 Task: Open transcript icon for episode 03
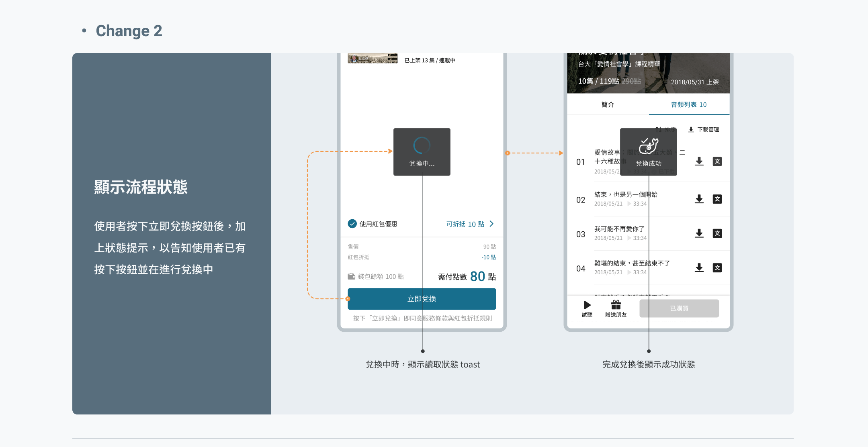tap(717, 233)
